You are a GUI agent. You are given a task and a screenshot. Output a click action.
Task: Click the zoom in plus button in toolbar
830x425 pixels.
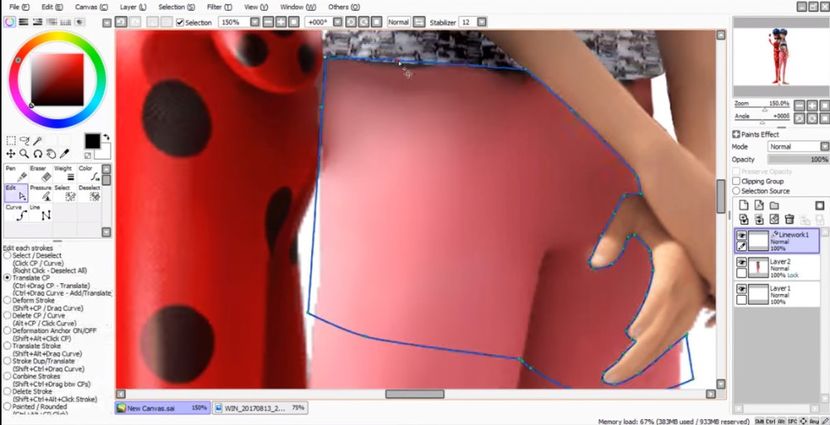click(280, 22)
